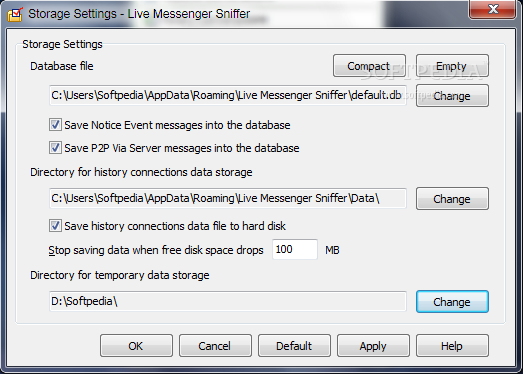Close the Storage Settings window

coord(493,9)
